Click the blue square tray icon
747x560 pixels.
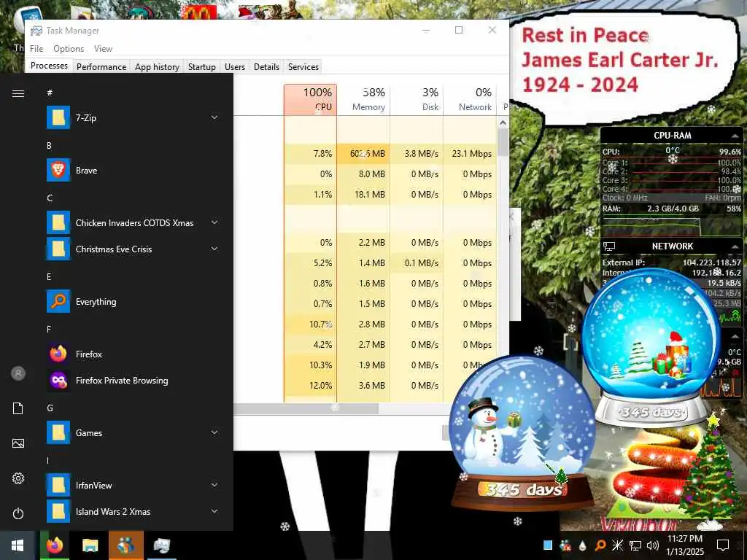pyautogui.click(x=548, y=545)
